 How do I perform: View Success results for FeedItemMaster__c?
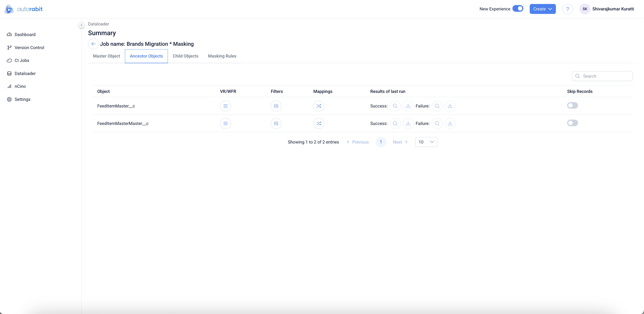pyautogui.click(x=395, y=106)
